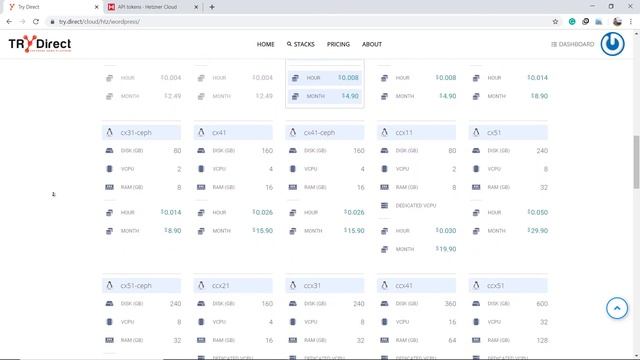Click the scroll-to-top arrow button
Screen dimensions: 640x360
(617, 308)
